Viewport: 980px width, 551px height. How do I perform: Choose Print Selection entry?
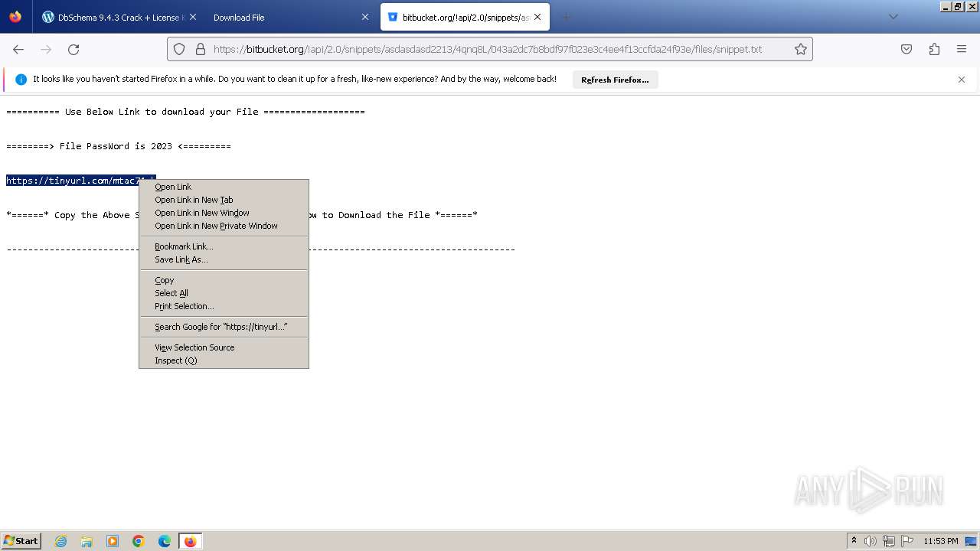224,306
